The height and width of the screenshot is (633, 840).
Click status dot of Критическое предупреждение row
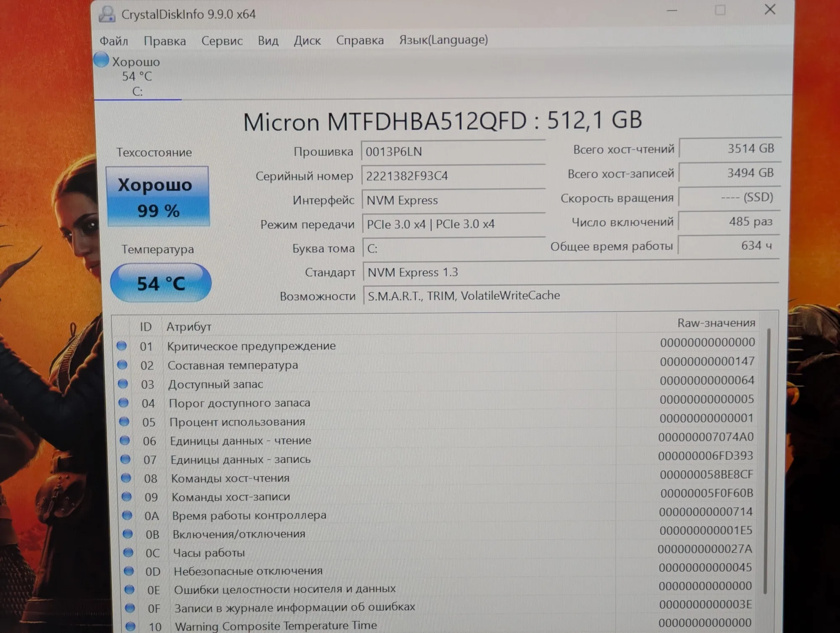tap(121, 346)
